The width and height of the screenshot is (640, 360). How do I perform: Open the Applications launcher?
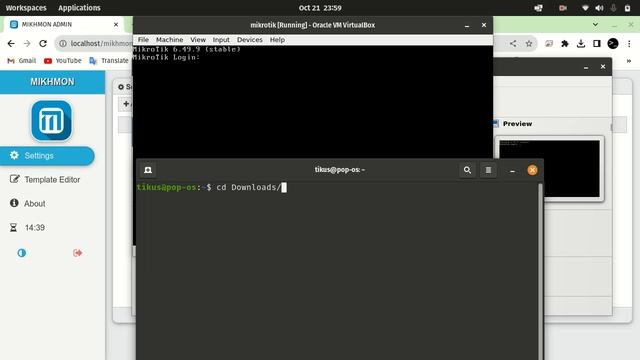tap(79, 8)
